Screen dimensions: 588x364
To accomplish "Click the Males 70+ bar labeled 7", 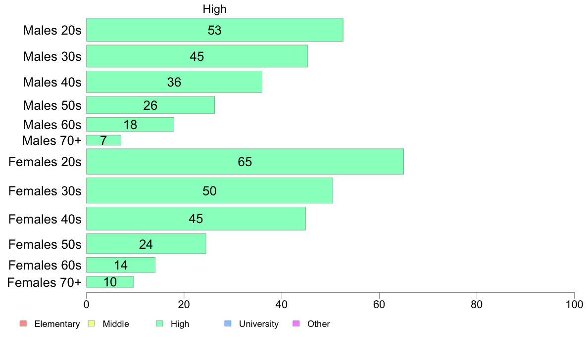I will point(104,140).
